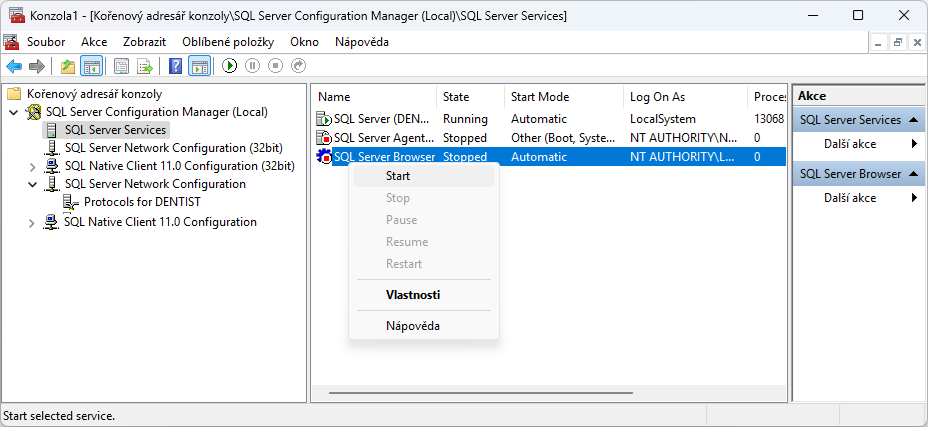
Task: Expand the SQL Native Client 11.0 Configuration node
Action: pyautogui.click(x=33, y=223)
